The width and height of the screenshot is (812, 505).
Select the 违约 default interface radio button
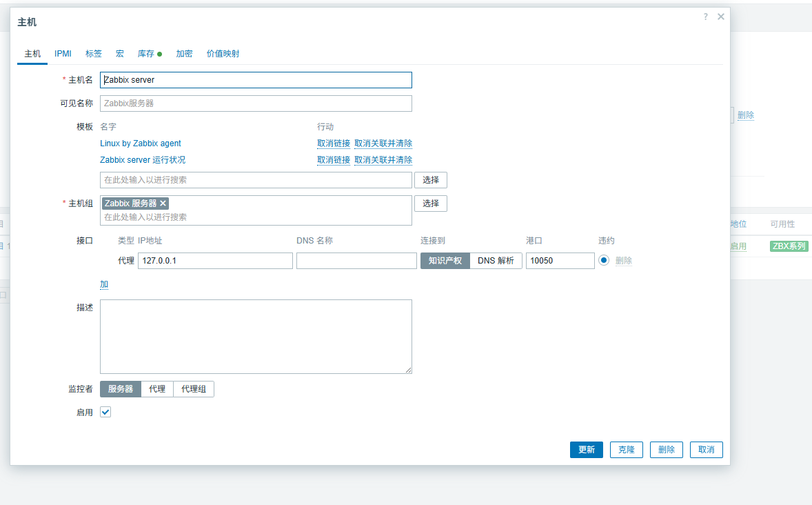tap(604, 260)
